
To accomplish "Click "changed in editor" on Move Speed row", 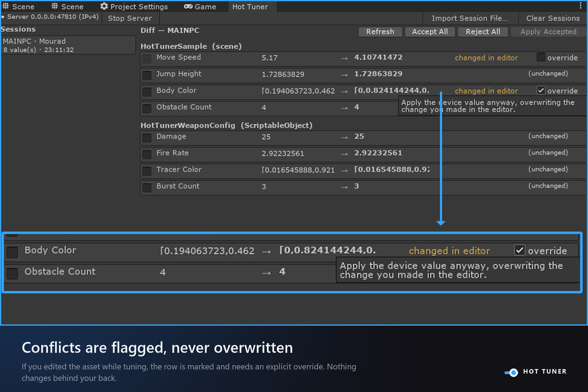I will pos(486,58).
